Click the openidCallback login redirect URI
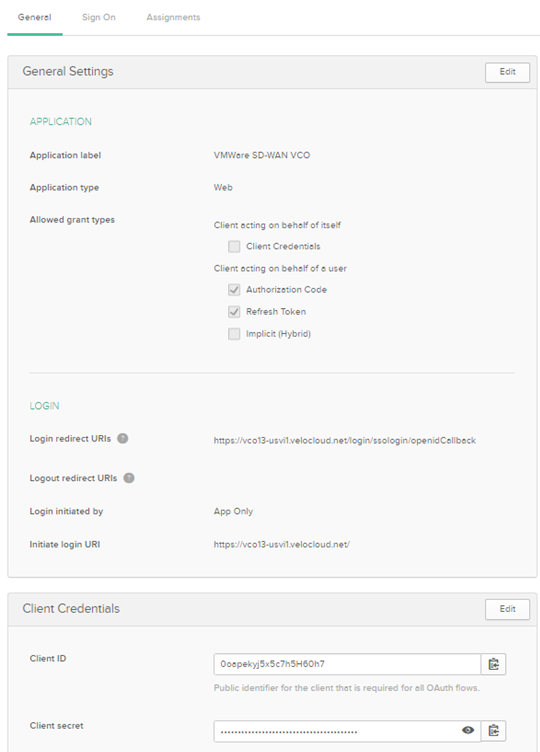The height and width of the screenshot is (752, 540). 345,440
